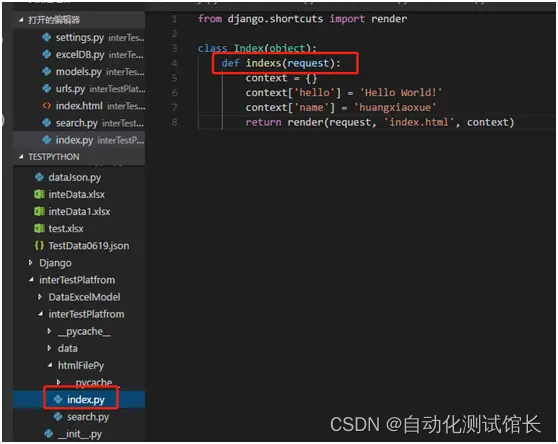Click the Python icon beside models.py

(x=47, y=71)
